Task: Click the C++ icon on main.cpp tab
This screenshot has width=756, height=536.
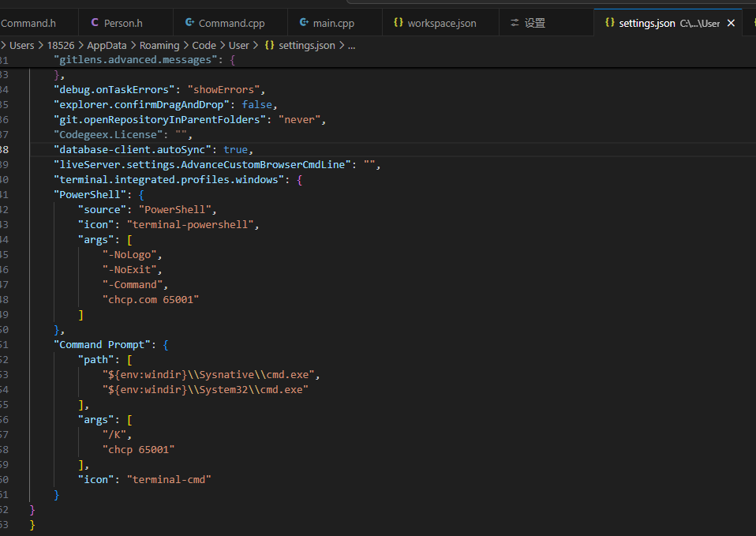Action: click(304, 23)
